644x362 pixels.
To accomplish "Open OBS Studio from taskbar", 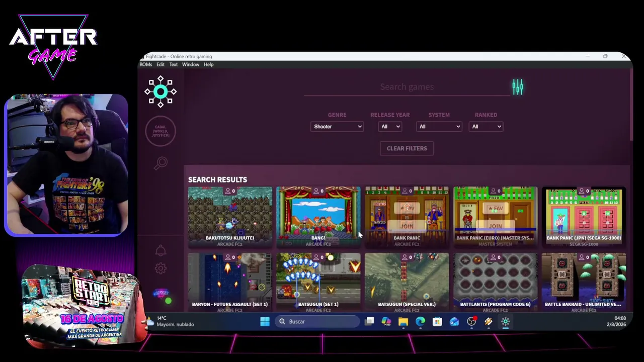I will pos(471,322).
